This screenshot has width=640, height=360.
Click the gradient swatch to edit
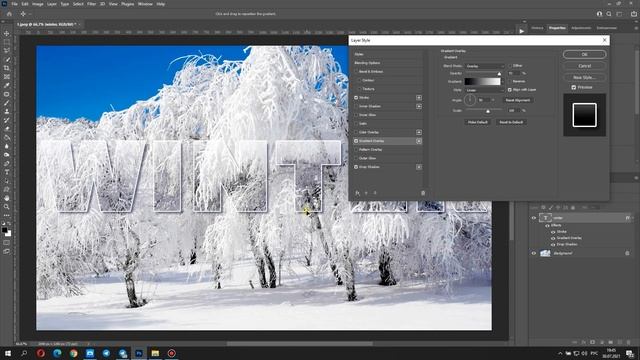tap(482, 81)
